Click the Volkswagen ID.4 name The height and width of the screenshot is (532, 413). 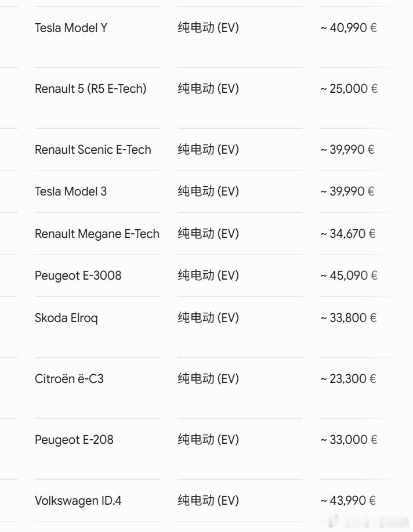78,501
